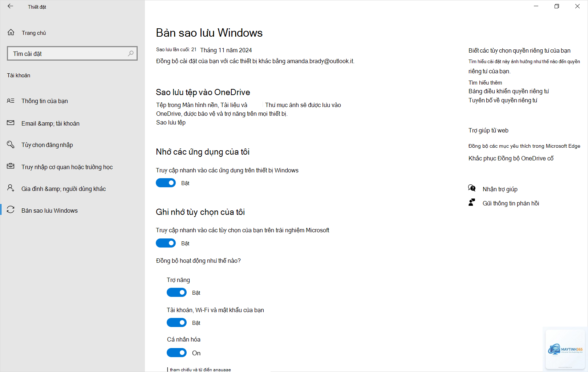Open Truy nhập cơ quan hoặc trường học
Image resolution: width=588 pixels, height=372 pixels.
(x=67, y=167)
